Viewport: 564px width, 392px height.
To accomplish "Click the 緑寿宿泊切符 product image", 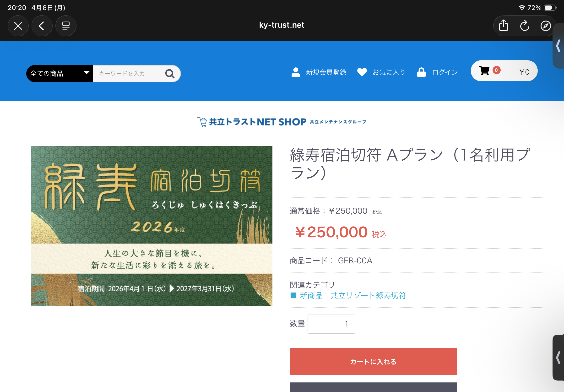I will pos(152,226).
